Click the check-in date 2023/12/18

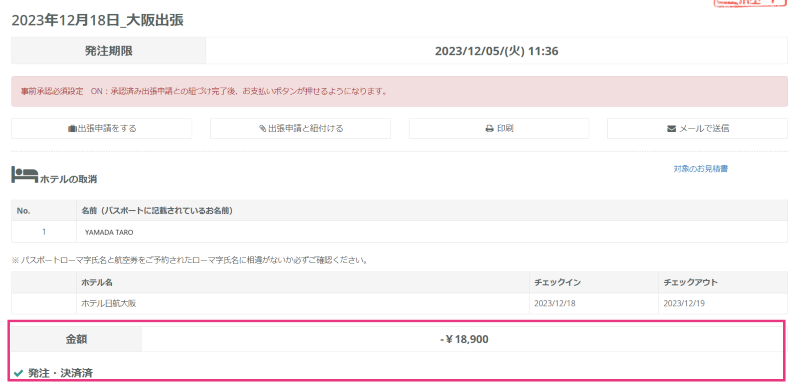(x=555, y=304)
